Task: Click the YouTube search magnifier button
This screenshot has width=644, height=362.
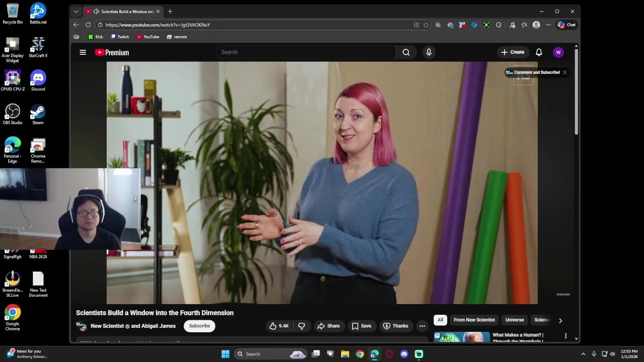Action: pyautogui.click(x=406, y=52)
